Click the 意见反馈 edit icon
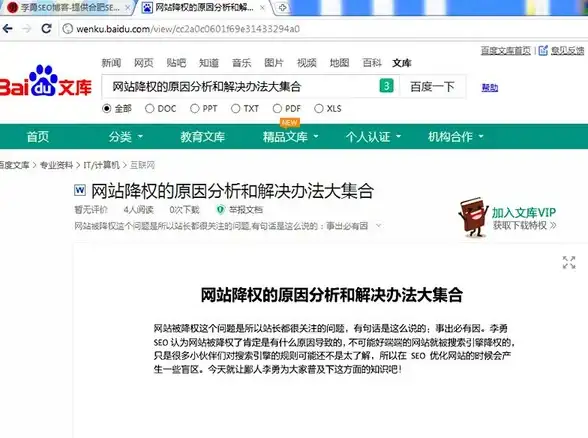Image resolution: width=588 pixels, height=438 pixels. coord(543,50)
